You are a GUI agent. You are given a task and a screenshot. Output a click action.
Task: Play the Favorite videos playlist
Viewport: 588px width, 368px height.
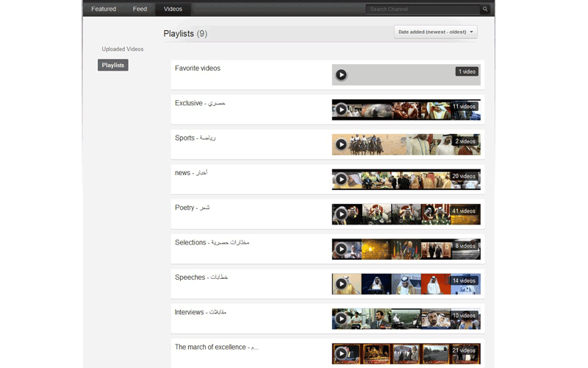pos(341,74)
